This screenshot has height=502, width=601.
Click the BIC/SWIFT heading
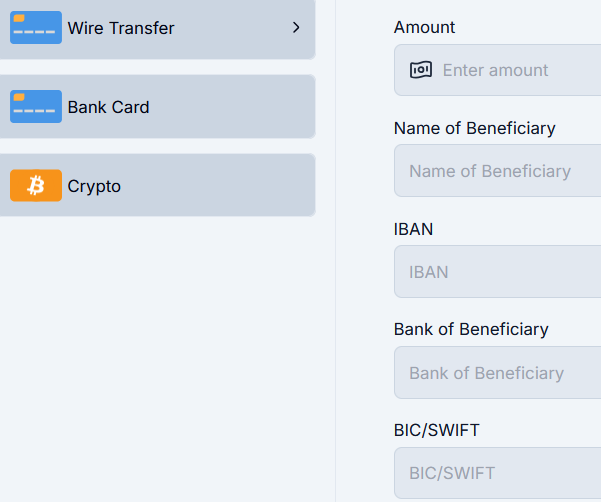coord(437,430)
